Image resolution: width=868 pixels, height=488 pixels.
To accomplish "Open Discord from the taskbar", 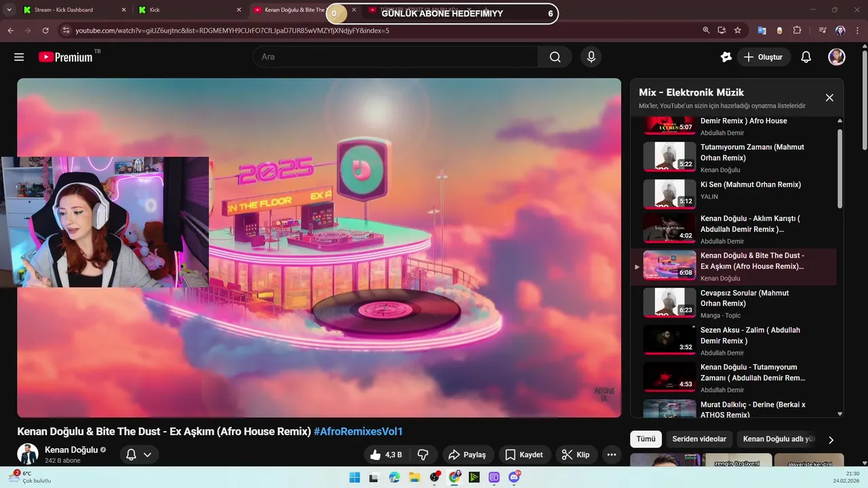I will (515, 477).
